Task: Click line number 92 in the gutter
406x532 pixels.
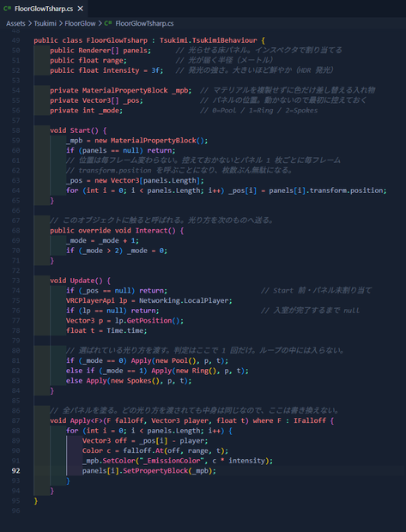Action: [x=15, y=470]
